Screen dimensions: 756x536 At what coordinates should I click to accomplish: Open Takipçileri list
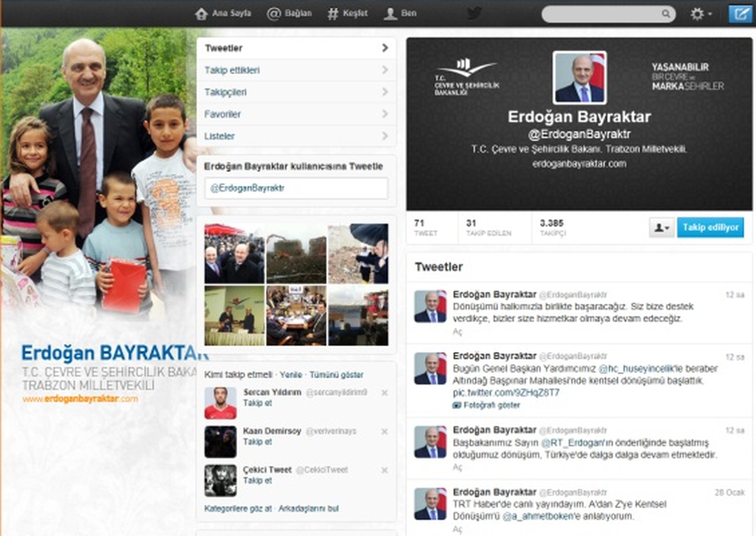[x=296, y=92]
